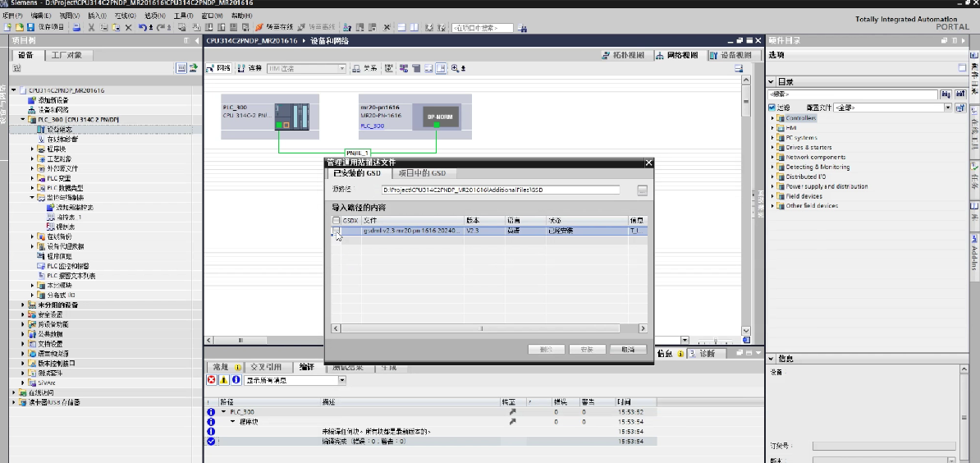
Task: Collapse the PLC_300 [CPU 314C-2 PN/DP] tree node
Action: tap(24, 119)
